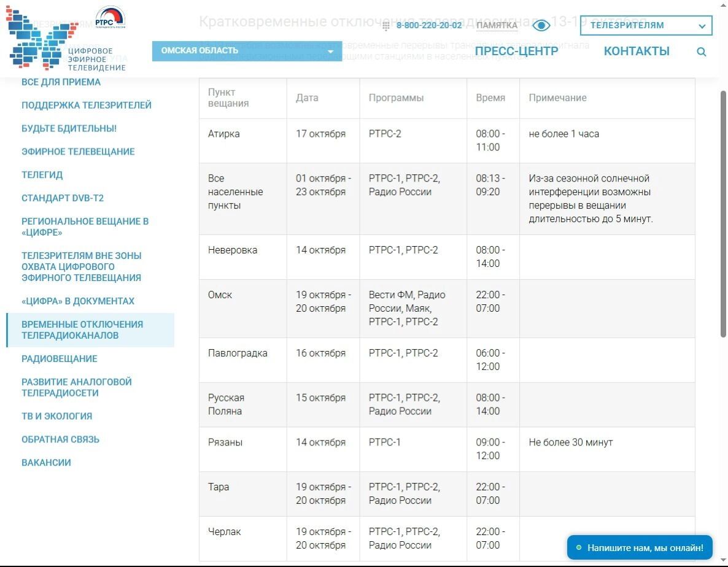Open Временные отключения телерадиоканалов page

(82, 330)
